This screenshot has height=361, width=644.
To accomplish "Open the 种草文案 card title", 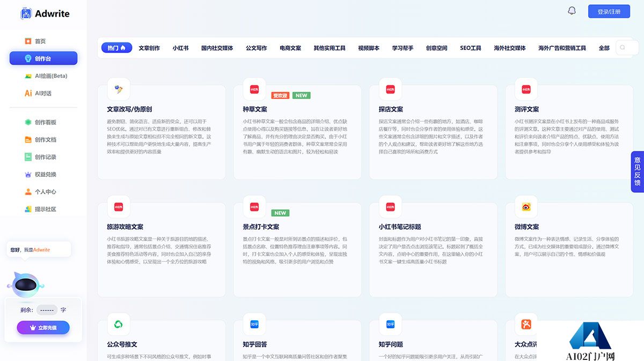I will tap(255, 109).
